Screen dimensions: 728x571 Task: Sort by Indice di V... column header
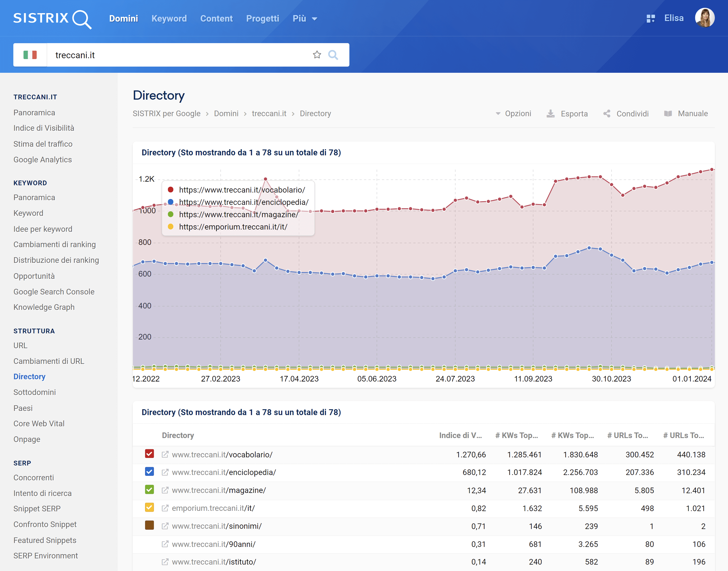pyautogui.click(x=461, y=435)
